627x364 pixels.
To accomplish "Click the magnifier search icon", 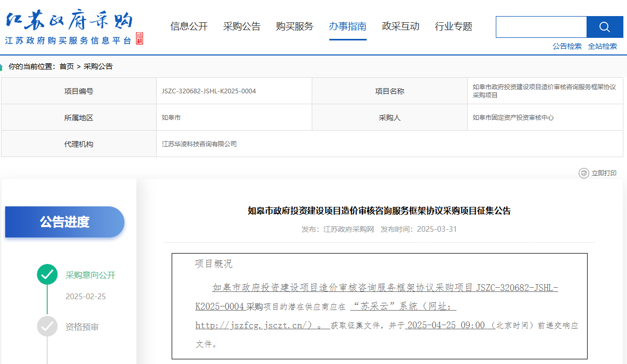I will (605, 26).
